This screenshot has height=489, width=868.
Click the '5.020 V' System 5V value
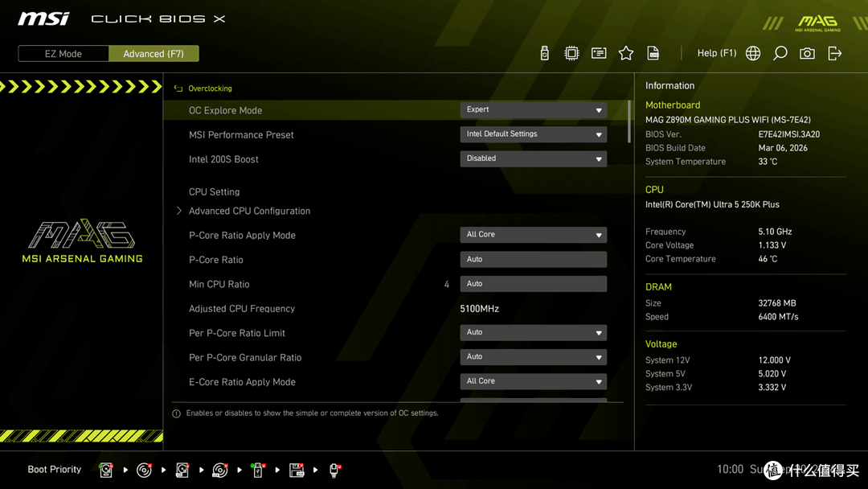click(772, 374)
